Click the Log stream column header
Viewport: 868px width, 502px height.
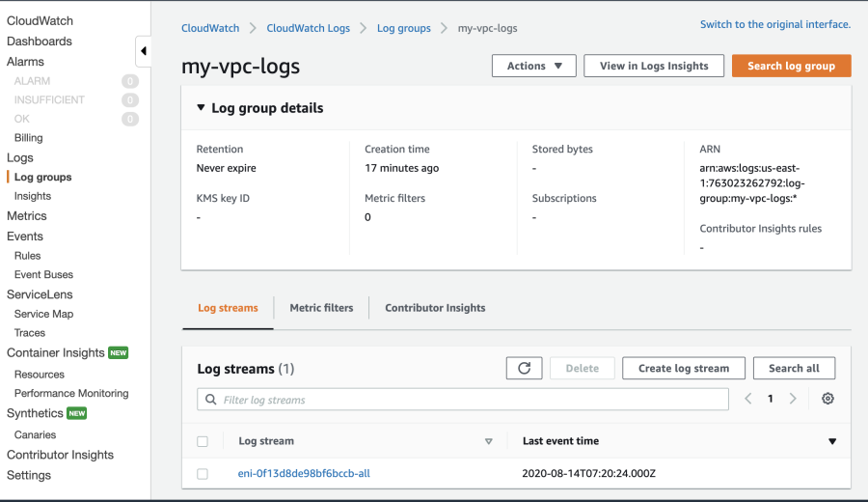tap(266, 441)
